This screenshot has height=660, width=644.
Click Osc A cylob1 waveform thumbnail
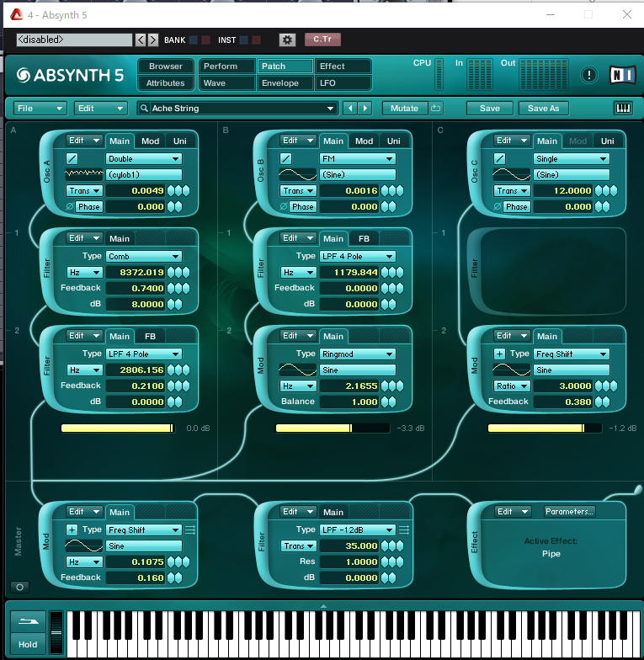point(84,174)
